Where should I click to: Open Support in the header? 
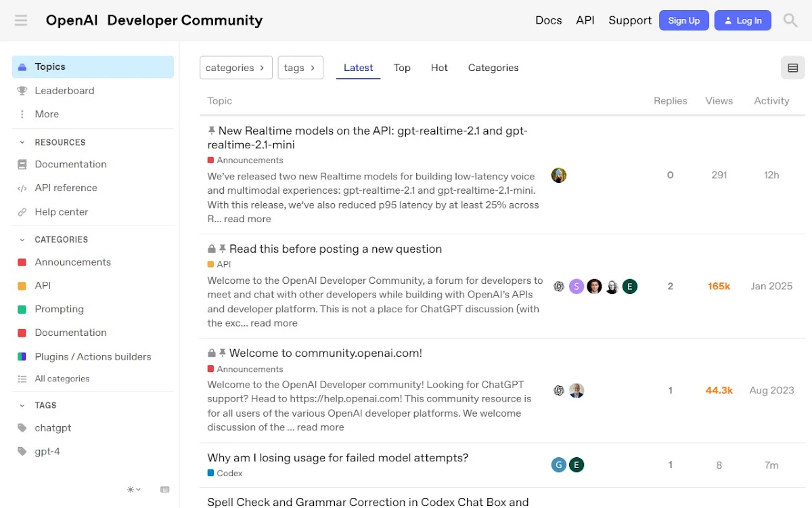point(630,20)
